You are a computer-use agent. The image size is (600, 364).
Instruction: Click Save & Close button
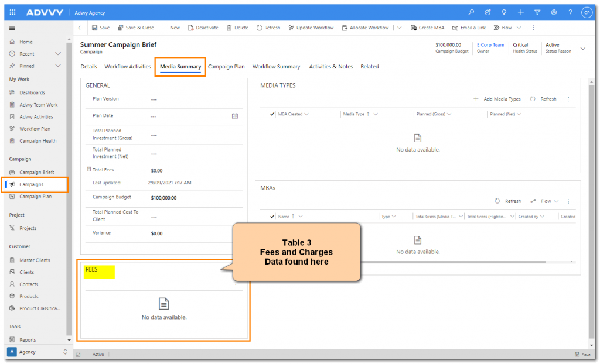click(x=136, y=28)
